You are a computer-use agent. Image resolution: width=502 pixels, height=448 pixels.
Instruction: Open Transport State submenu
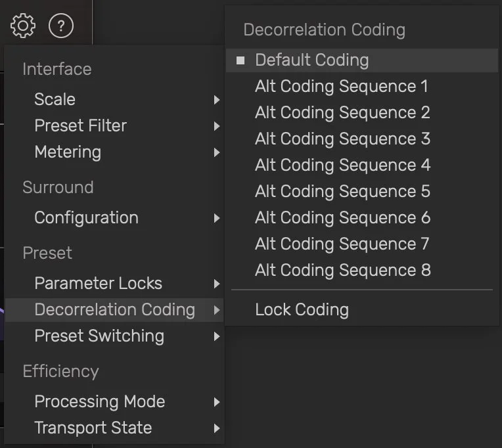pos(93,428)
